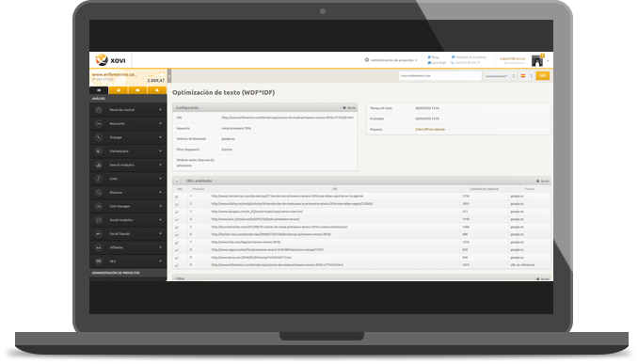Screen dimensions: 638x364
Task: Click the Search Analytics chart icon
Action: (99, 166)
